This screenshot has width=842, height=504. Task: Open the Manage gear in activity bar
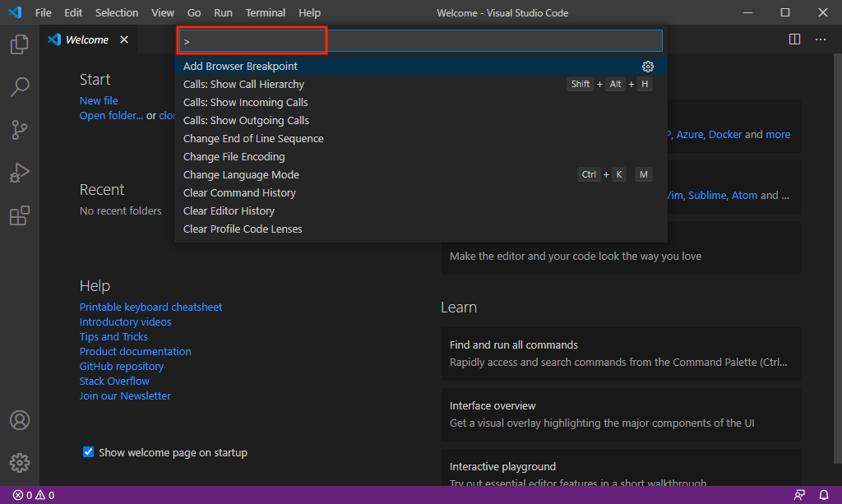click(x=20, y=462)
